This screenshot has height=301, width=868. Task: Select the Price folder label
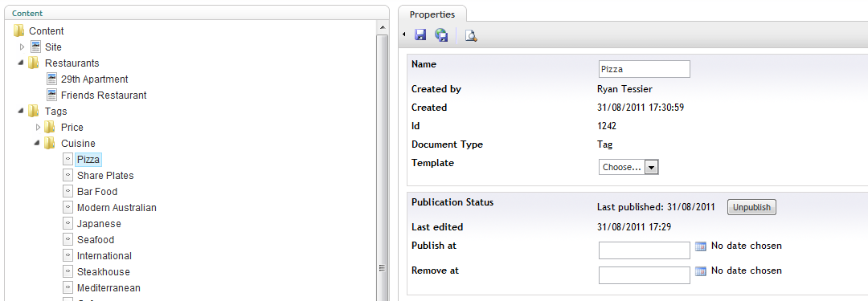(72, 128)
